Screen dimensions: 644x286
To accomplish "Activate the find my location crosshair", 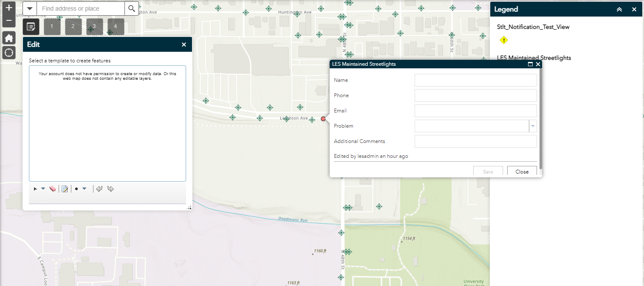I will (x=8, y=52).
